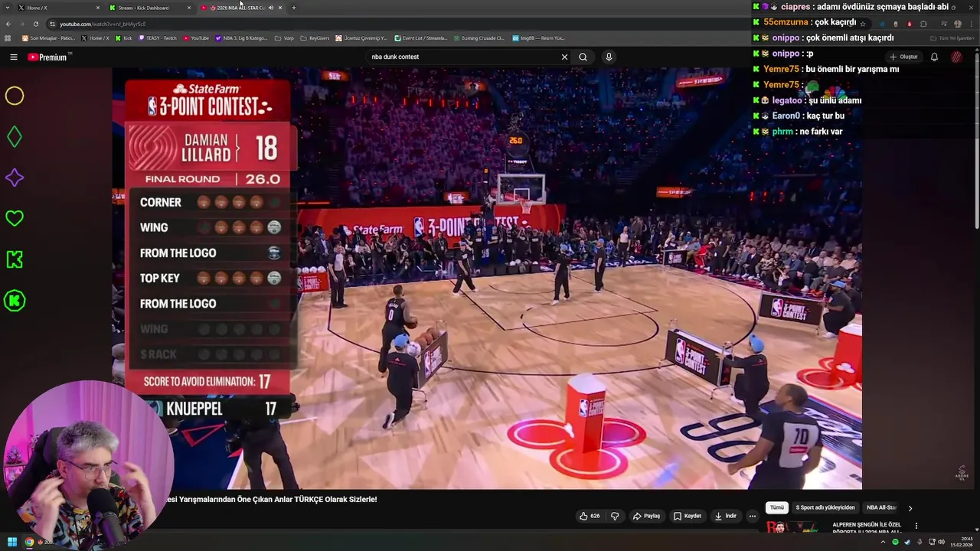980x551 pixels.
Task: Dislike the video with thumbs down
Action: tap(615, 516)
